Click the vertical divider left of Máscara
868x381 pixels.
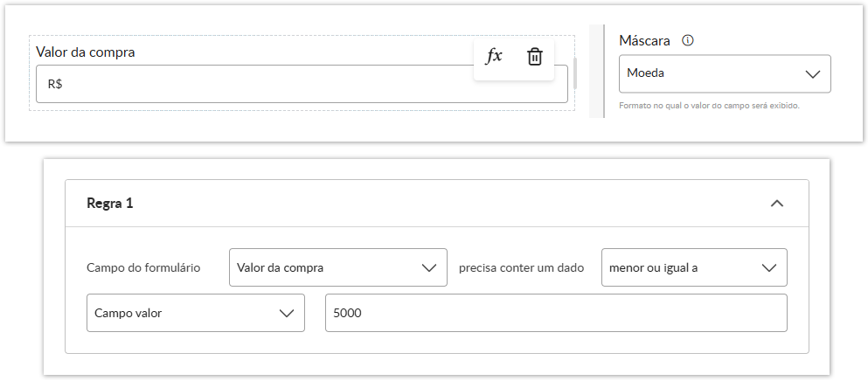[x=603, y=70]
